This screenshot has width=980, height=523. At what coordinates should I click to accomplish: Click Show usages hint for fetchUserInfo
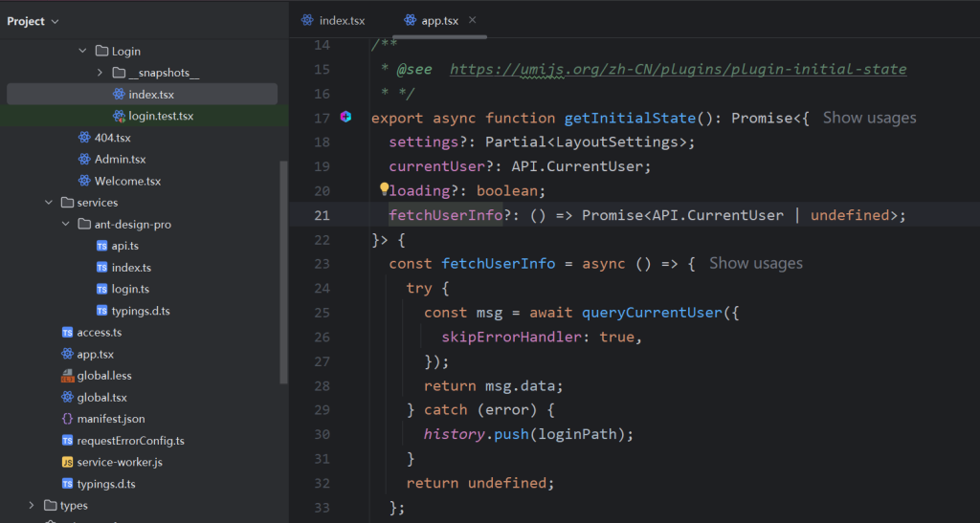coord(756,263)
